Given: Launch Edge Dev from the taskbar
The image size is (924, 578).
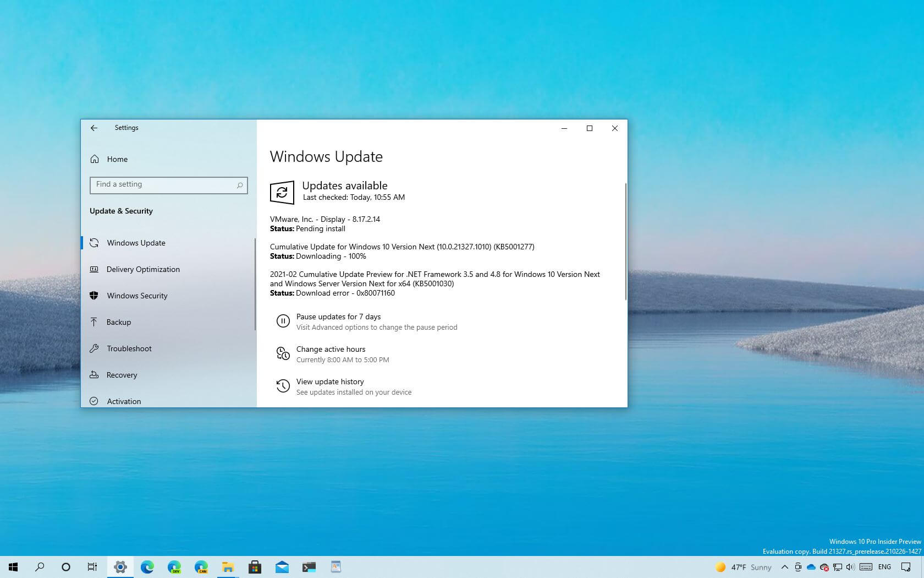Looking at the screenshot, I should click(x=173, y=567).
